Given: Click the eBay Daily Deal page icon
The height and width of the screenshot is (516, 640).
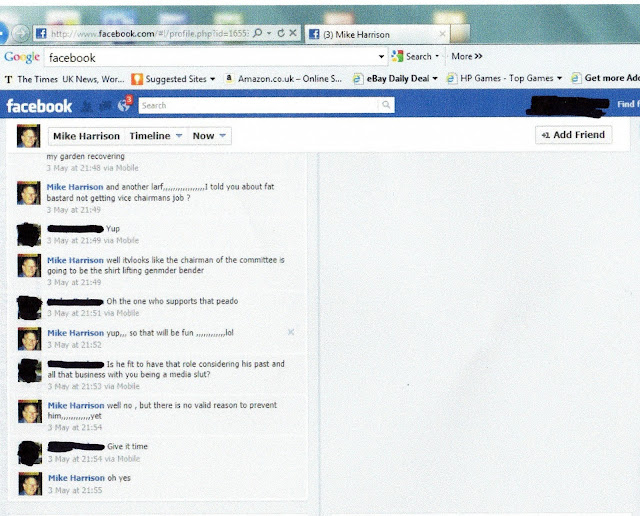Looking at the screenshot, I should point(358,78).
